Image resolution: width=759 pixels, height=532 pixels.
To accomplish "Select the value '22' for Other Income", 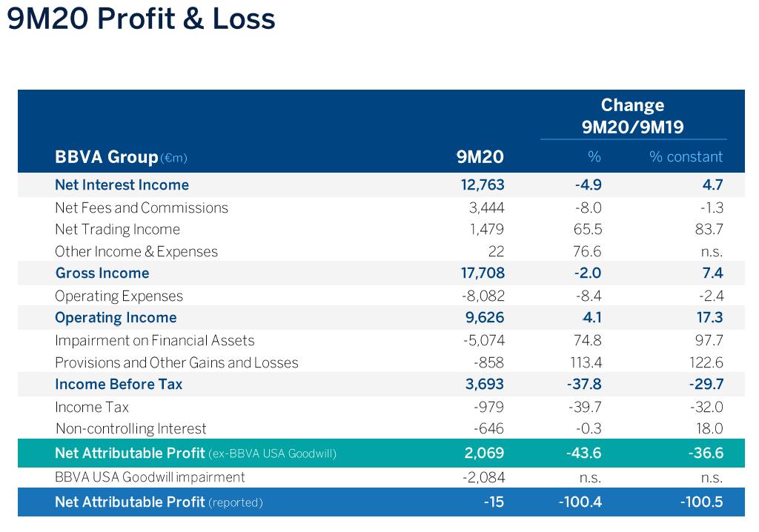I will (x=496, y=252).
